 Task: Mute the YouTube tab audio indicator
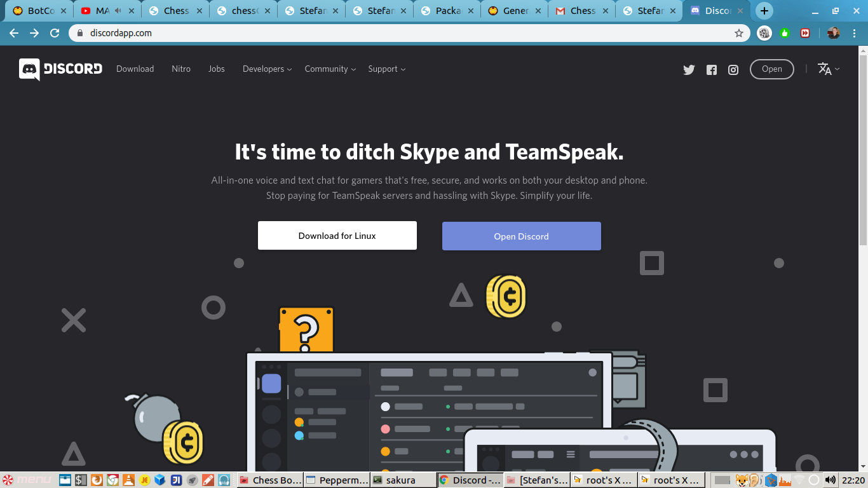[118, 11]
